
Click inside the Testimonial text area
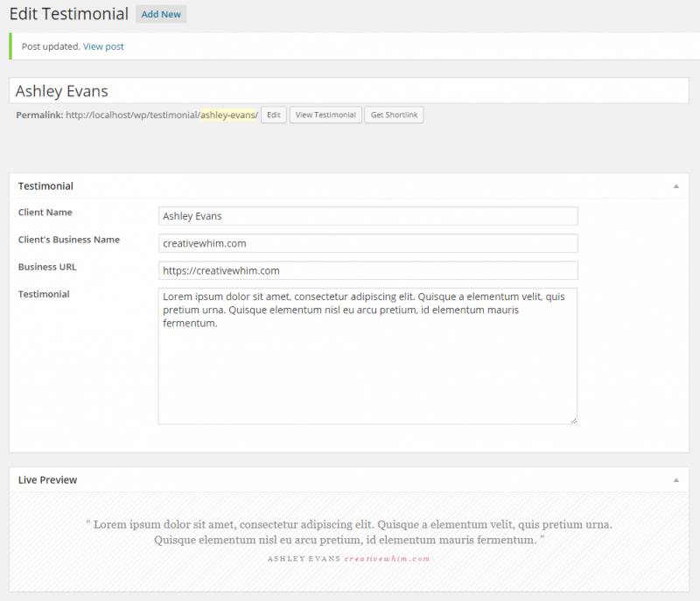click(367, 356)
